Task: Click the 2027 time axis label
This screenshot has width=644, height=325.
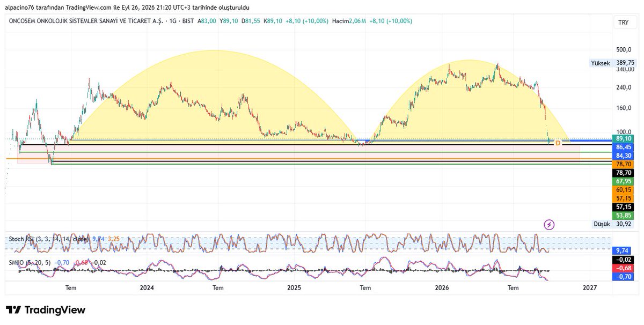Action: 590,288
